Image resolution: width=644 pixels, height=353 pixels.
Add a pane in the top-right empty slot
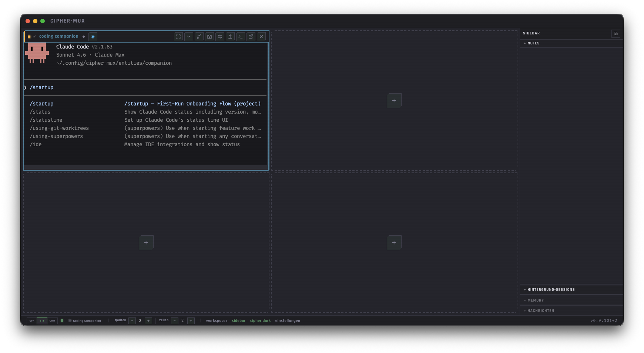point(394,101)
